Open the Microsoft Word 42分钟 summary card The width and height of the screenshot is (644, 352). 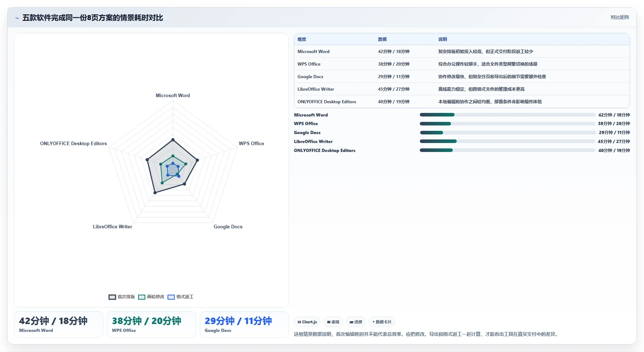58,324
